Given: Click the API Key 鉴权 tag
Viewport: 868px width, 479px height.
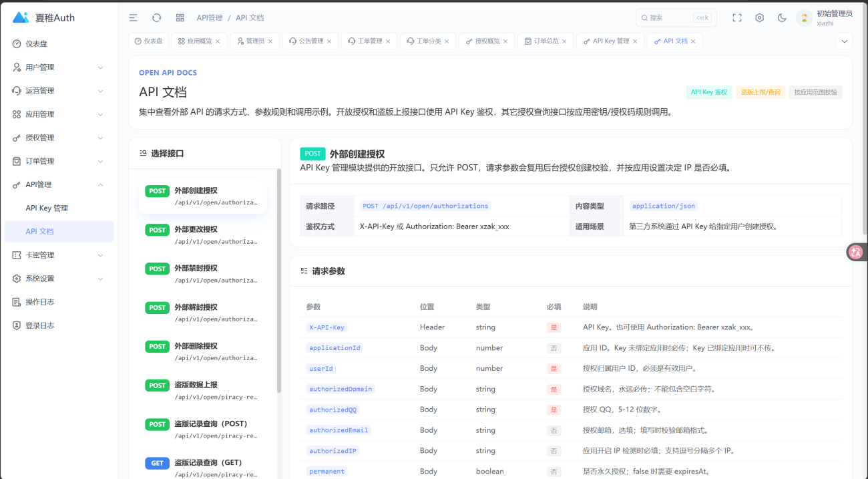Looking at the screenshot, I should [709, 92].
